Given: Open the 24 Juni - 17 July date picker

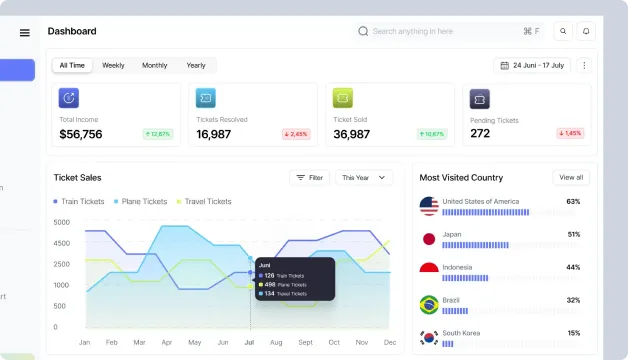Looking at the screenshot, I should 532,65.
